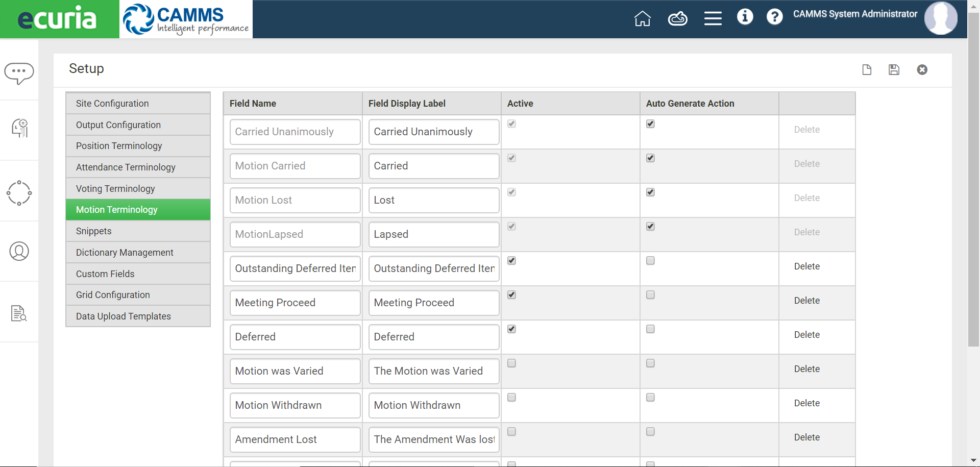The height and width of the screenshot is (467, 980).
Task: Click the Close circle-x icon
Action: point(922,69)
